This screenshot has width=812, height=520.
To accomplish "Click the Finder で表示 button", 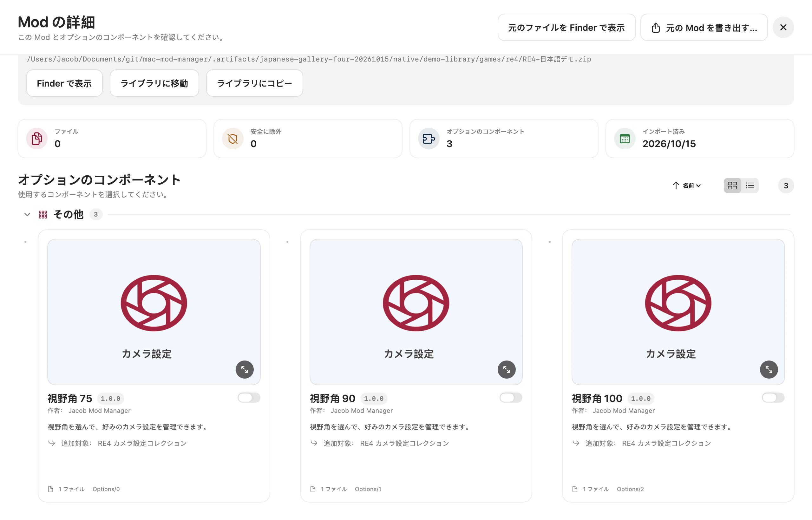I will tap(64, 83).
